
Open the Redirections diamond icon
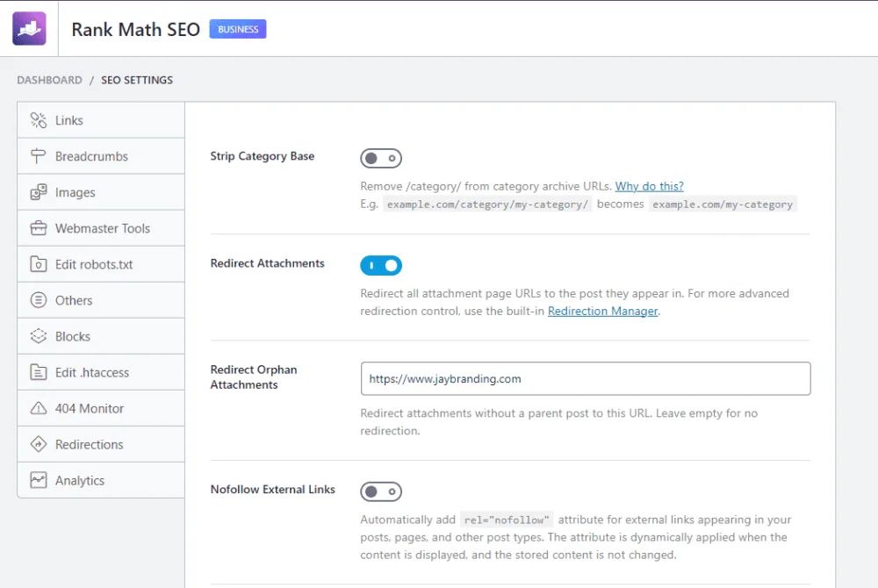click(x=38, y=444)
